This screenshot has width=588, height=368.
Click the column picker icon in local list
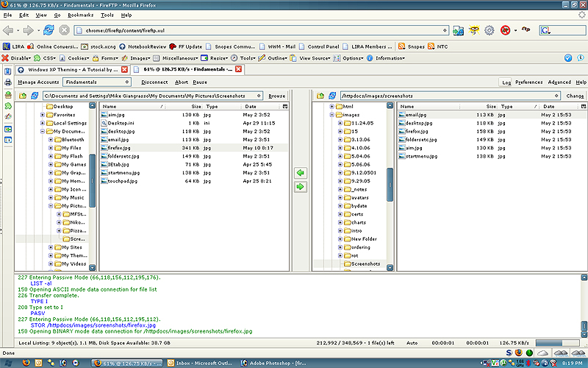pos(285,107)
